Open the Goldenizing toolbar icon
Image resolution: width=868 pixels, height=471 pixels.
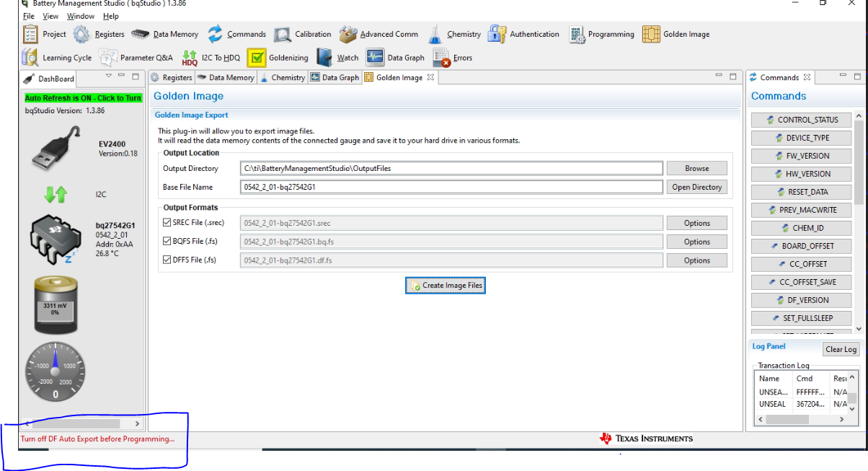point(257,58)
